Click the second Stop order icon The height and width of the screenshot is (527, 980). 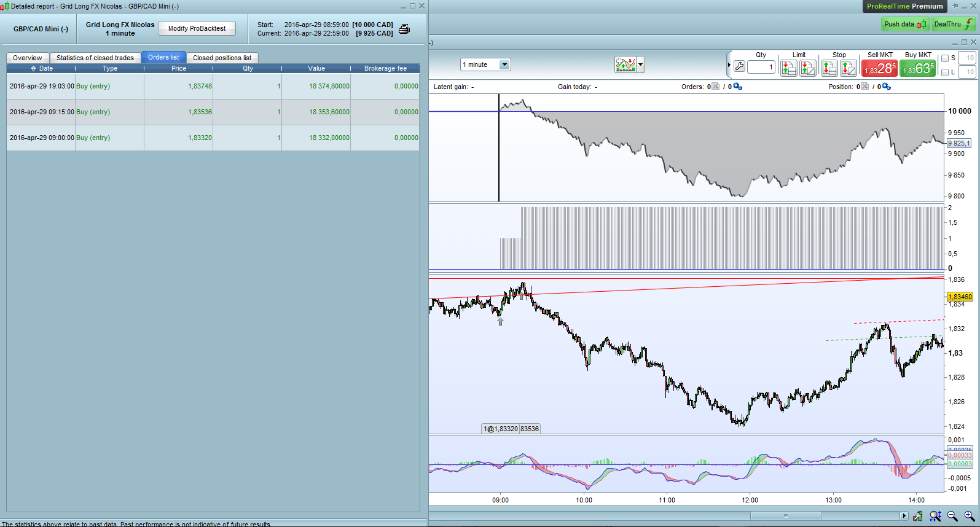coord(848,68)
